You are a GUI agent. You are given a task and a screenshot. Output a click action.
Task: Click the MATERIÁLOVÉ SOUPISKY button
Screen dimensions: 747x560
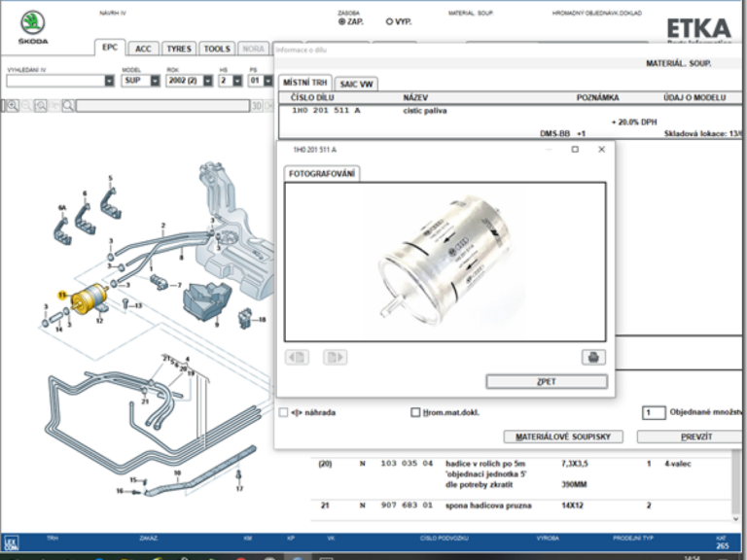pos(563,437)
